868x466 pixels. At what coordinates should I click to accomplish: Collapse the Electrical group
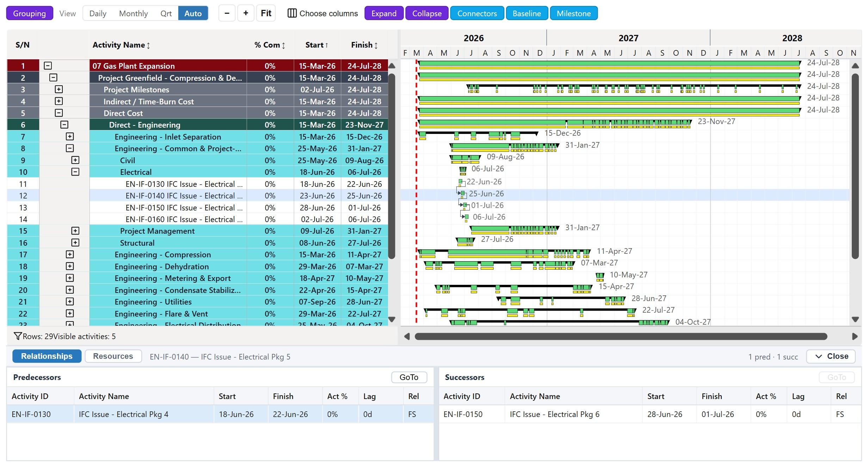pos(75,172)
